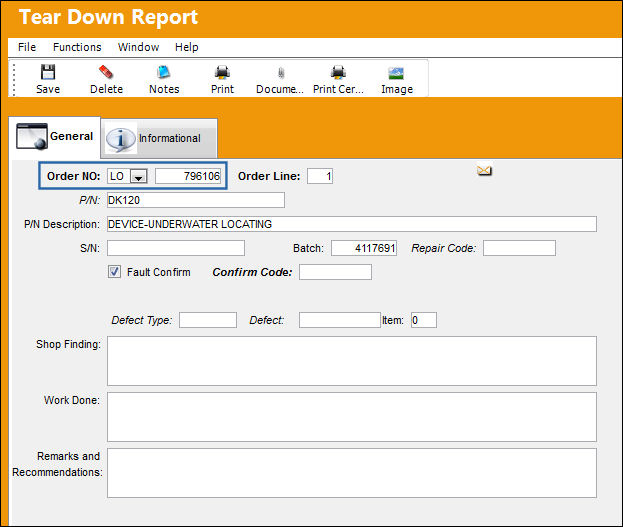Click the Batch field 4117691
The height and width of the screenshot is (527, 623).
click(x=364, y=248)
